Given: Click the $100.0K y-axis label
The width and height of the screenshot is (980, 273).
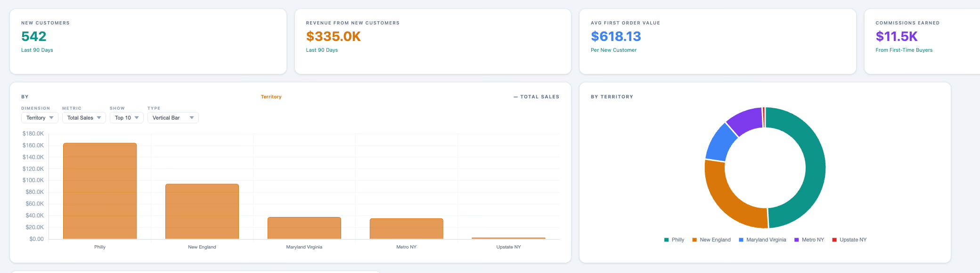Looking at the screenshot, I should tap(33, 180).
